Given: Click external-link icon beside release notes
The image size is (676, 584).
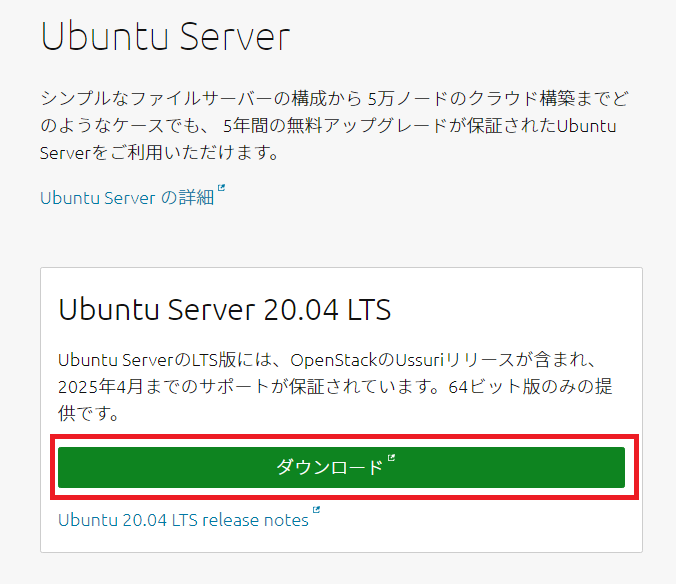Looking at the screenshot, I should [x=316, y=509].
